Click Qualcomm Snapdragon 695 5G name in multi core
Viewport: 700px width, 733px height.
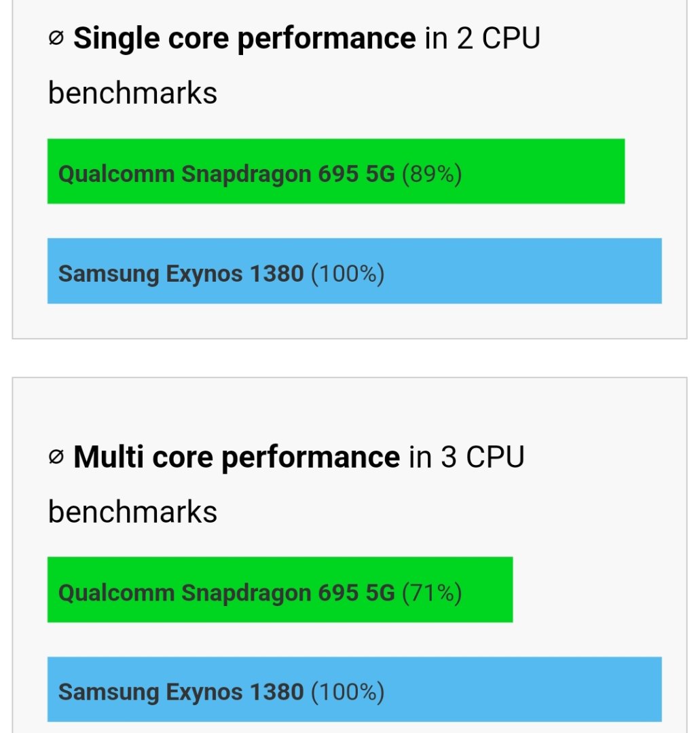coord(226,593)
